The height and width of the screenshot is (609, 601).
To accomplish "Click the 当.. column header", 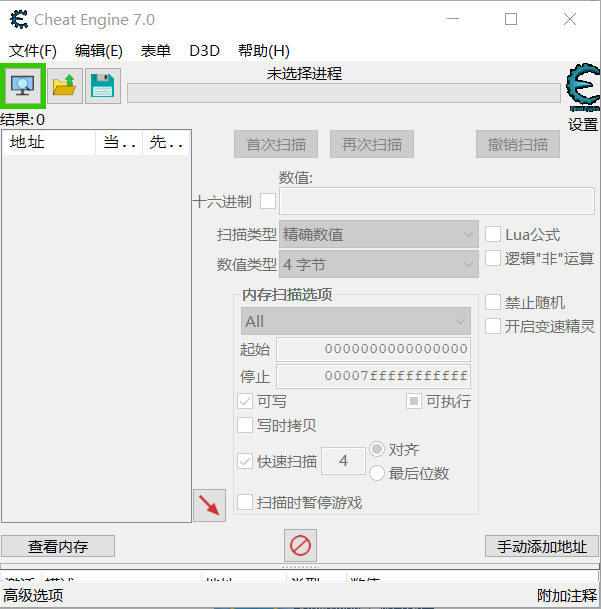I will point(119,143).
